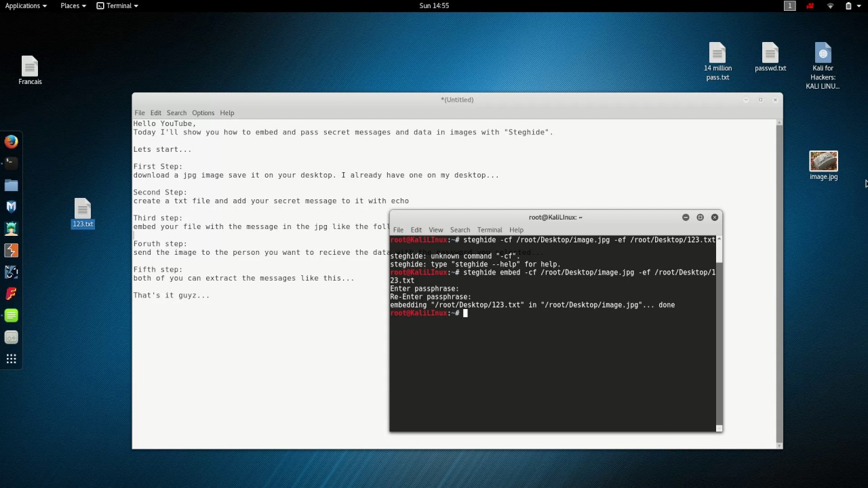
Task: Click the "First Step:" heading line
Action: [158, 166]
